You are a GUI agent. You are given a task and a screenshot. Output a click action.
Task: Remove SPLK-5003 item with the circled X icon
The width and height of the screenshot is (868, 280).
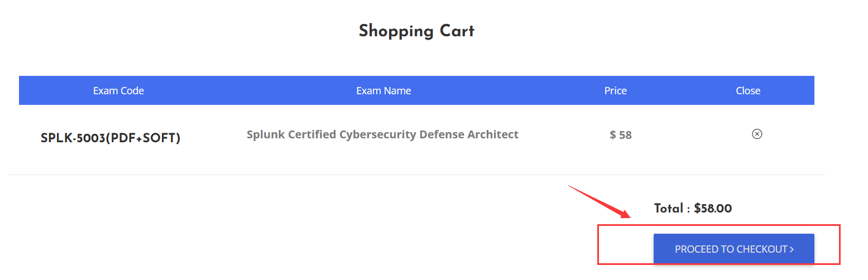tap(757, 134)
